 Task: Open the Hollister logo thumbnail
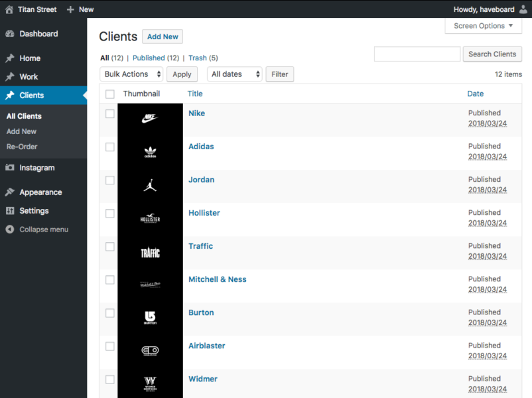point(150,218)
